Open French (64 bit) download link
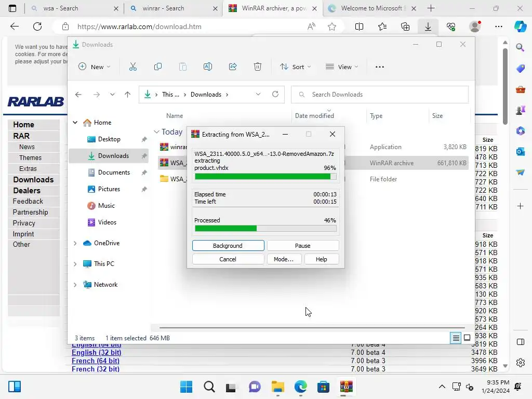The image size is (532, 399). [x=96, y=361]
